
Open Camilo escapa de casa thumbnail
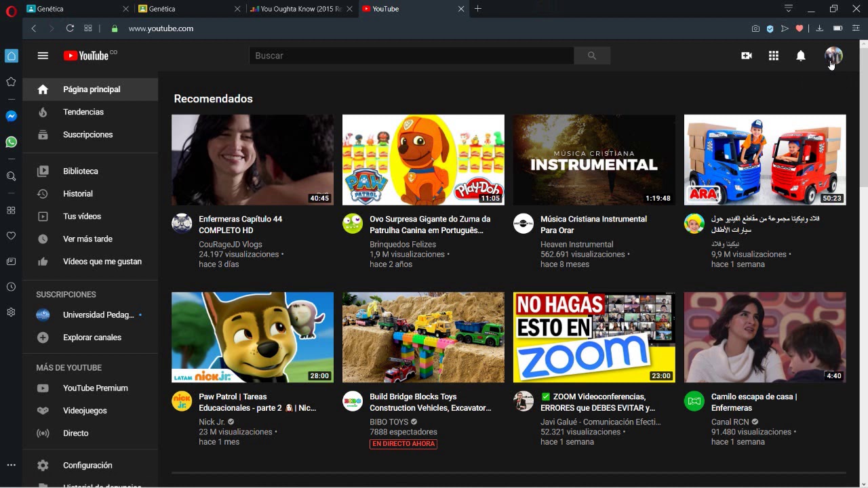click(x=765, y=338)
